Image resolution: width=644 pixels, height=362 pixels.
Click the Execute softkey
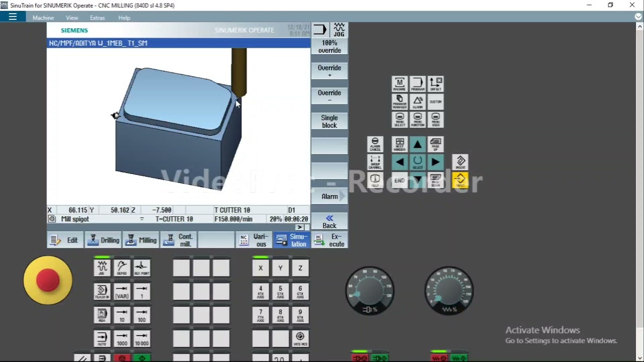click(330, 240)
